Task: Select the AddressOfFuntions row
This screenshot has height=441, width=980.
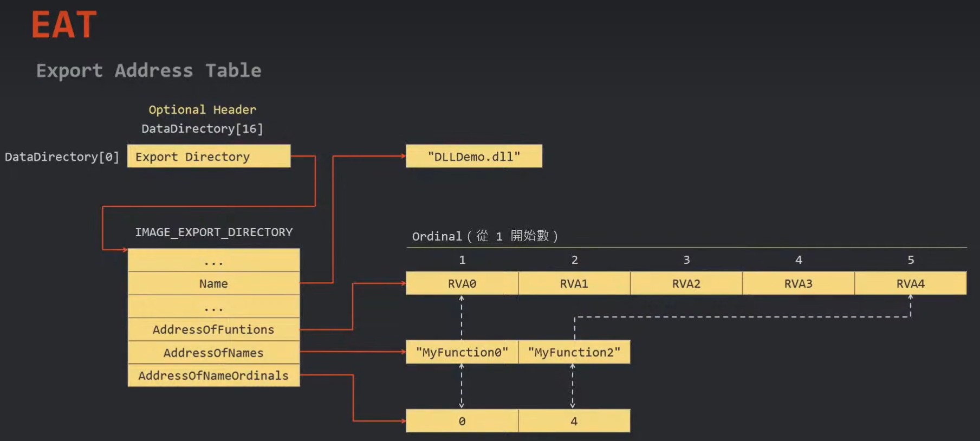Action: coord(213,329)
